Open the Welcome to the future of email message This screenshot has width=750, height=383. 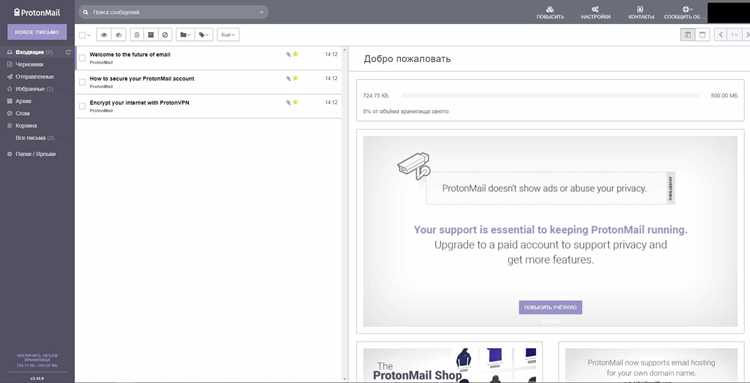point(209,58)
